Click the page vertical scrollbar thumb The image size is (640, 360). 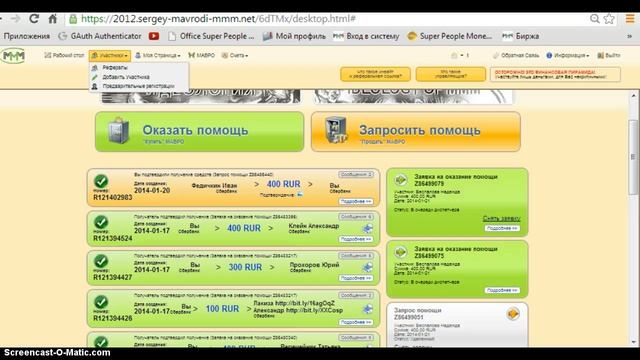click(633, 157)
